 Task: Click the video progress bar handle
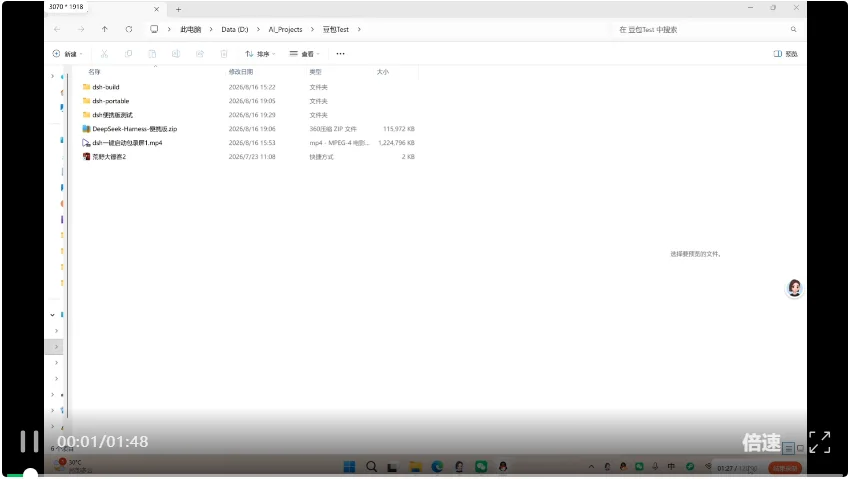tap(30, 474)
